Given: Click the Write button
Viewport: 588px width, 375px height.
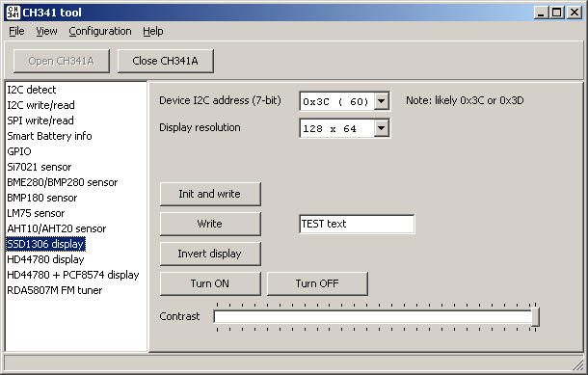Looking at the screenshot, I should [x=210, y=224].
